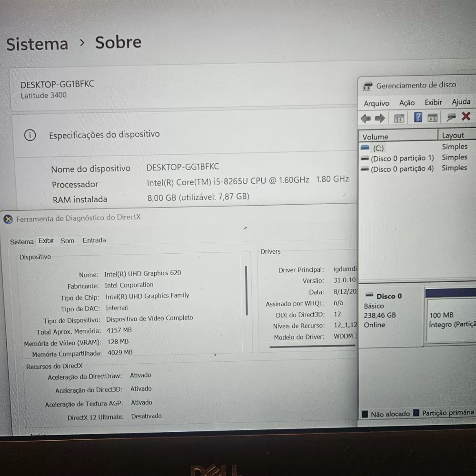Switch to the Entrada tab
Viewport: 476px width, 476px height.
(94, 240)
